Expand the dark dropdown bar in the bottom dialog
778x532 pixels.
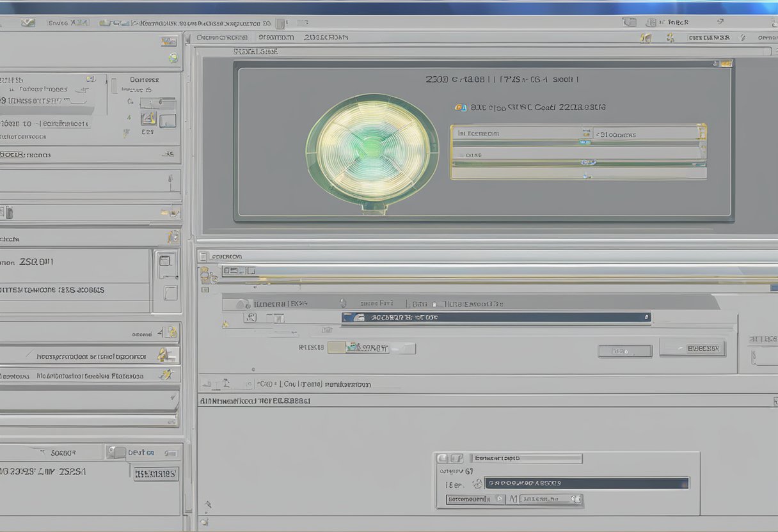586,483
